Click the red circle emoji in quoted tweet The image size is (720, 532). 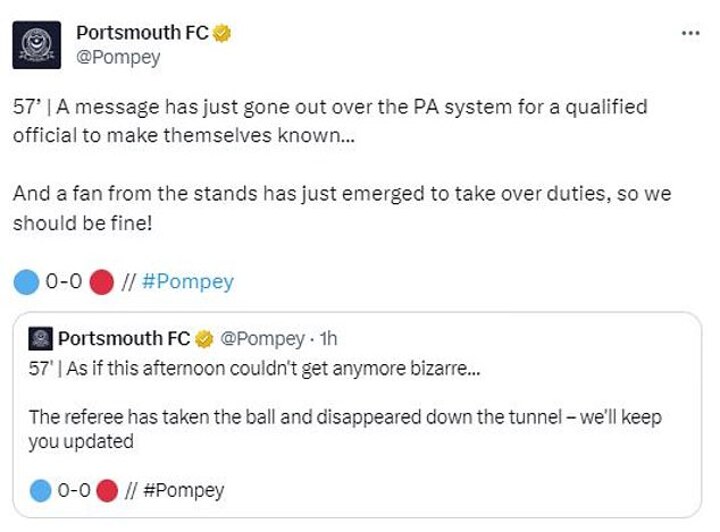pos(108,490)
